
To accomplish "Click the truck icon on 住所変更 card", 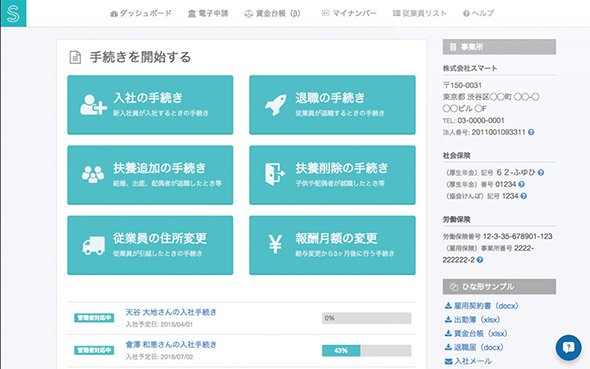I will pos(93,246).
